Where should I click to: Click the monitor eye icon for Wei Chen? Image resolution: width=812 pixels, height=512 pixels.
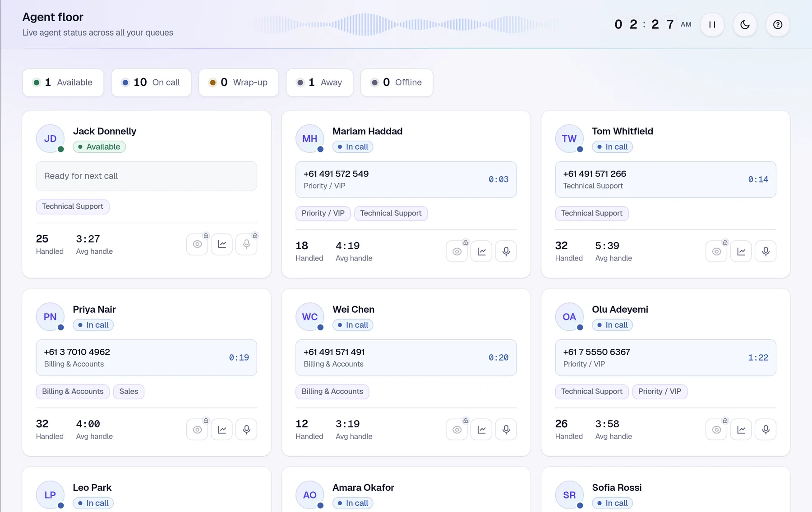(x=457, y=430)
